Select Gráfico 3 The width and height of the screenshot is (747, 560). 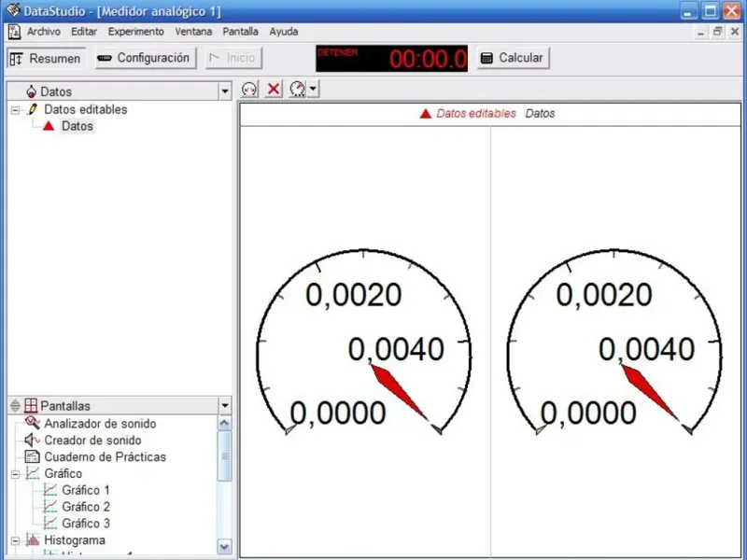(x=86, y=524)
